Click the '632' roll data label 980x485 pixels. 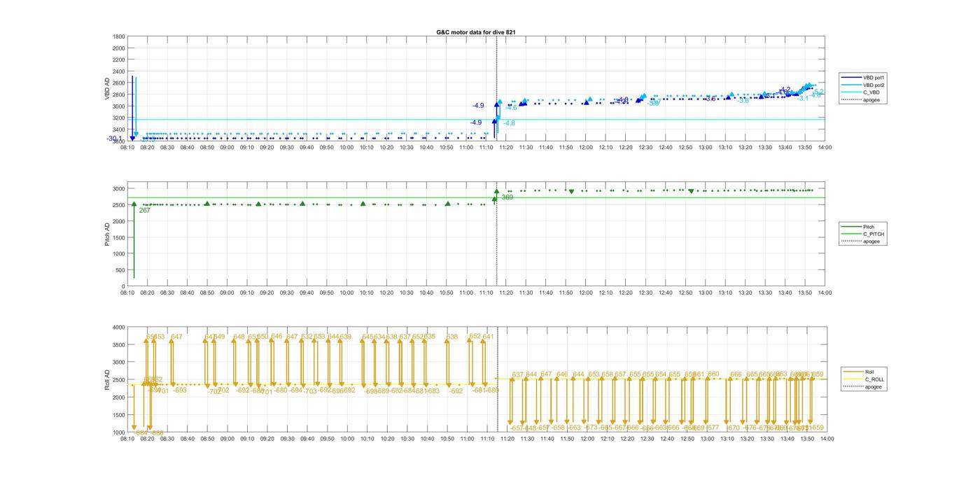[307, 337]
